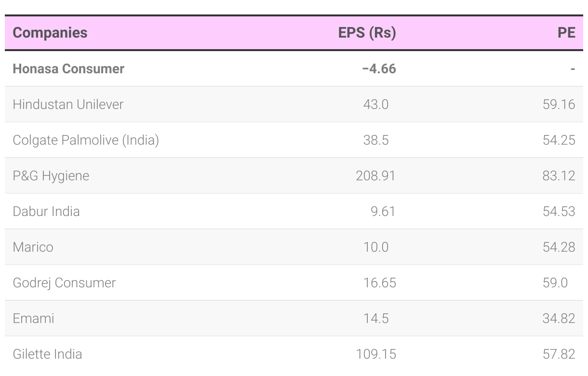588x376 pixels.
Task: Select the Godrej Consumer company cell
Action: point(64,283)
